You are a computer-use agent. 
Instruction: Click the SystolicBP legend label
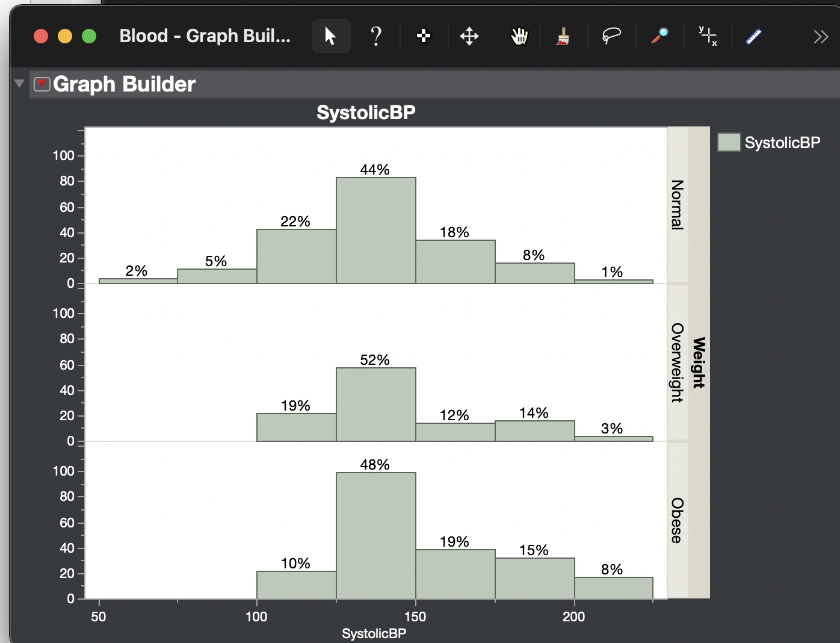[782, 143]
